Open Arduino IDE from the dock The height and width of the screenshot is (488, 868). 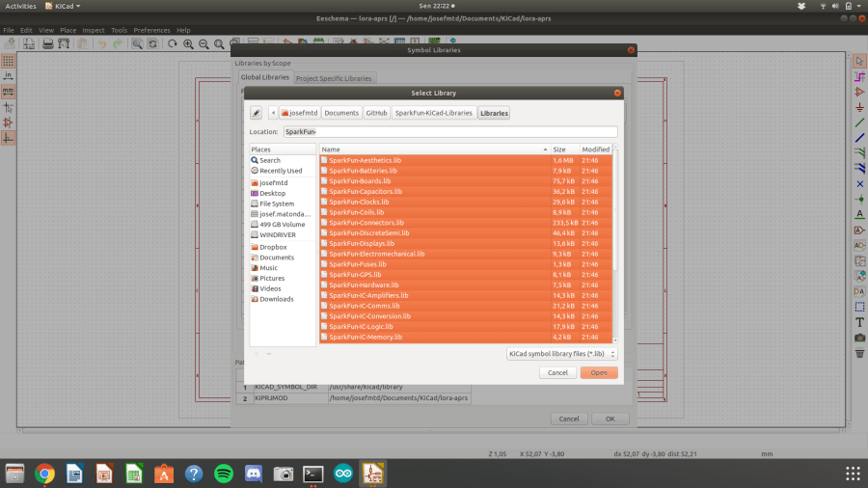pyautogui.click(x=343, y=474)
